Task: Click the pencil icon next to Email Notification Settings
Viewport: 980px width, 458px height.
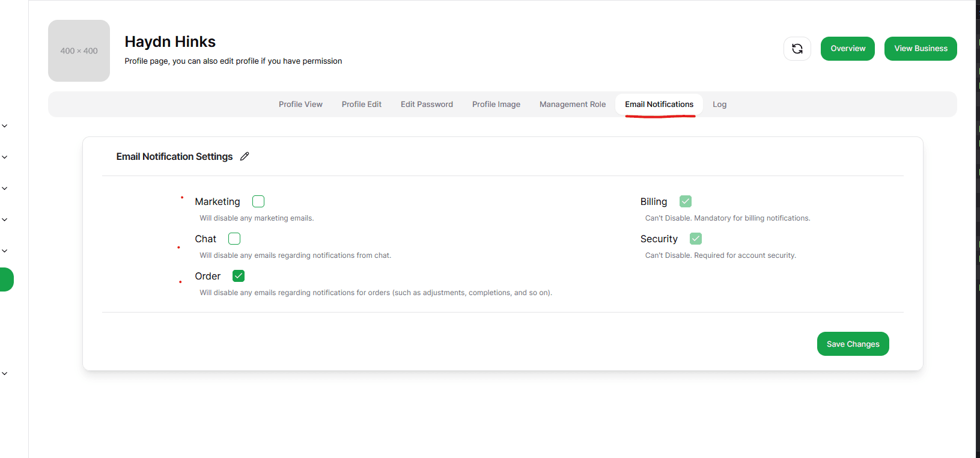Action: (245, 156)
